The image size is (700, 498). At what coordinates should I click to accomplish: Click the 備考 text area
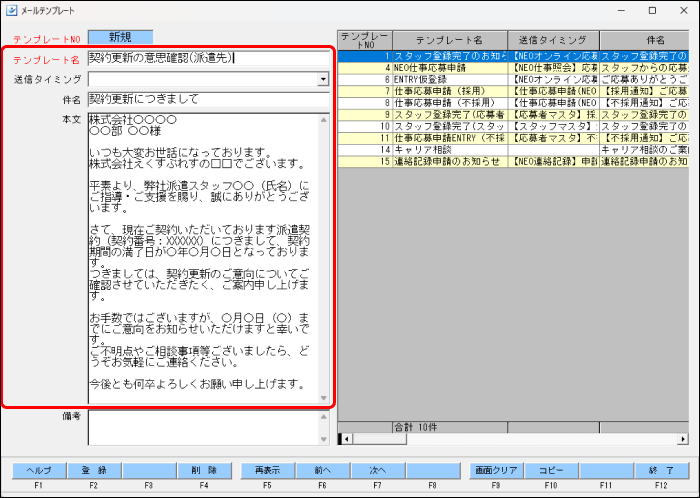click(x=203, y=428)
